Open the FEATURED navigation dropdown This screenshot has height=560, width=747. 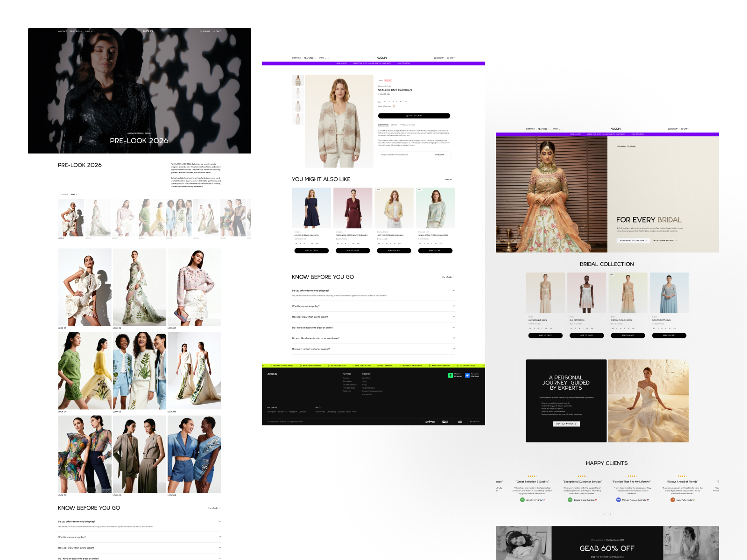pos(309,58)
